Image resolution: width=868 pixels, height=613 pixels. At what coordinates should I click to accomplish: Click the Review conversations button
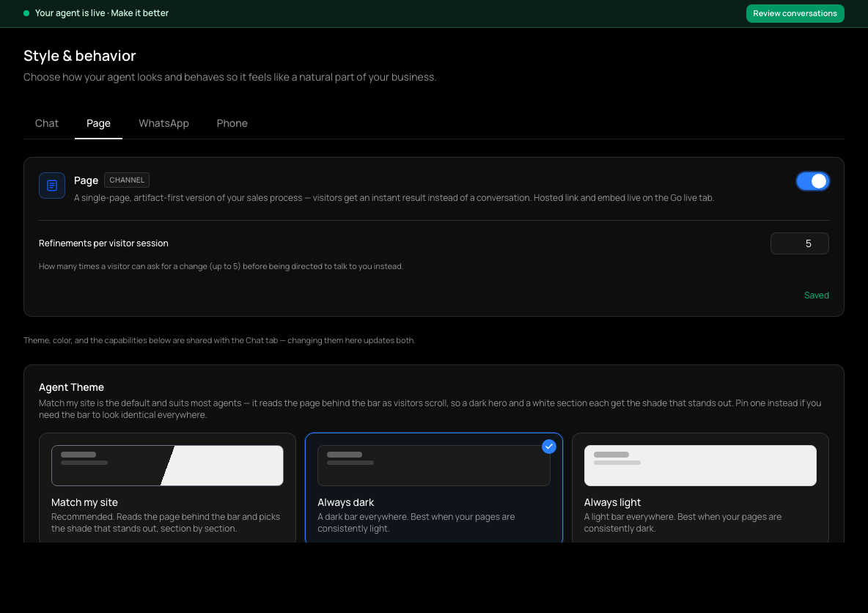click(x=795, y=13)
